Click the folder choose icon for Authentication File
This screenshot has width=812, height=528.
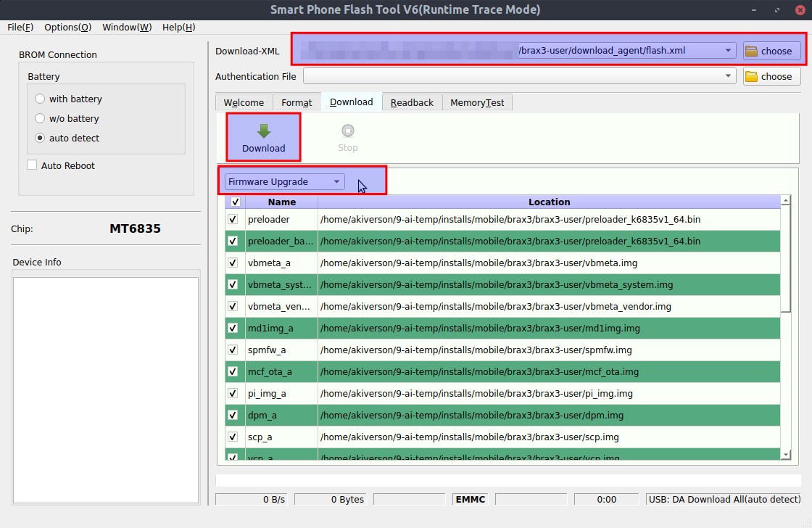pos(752,76)
